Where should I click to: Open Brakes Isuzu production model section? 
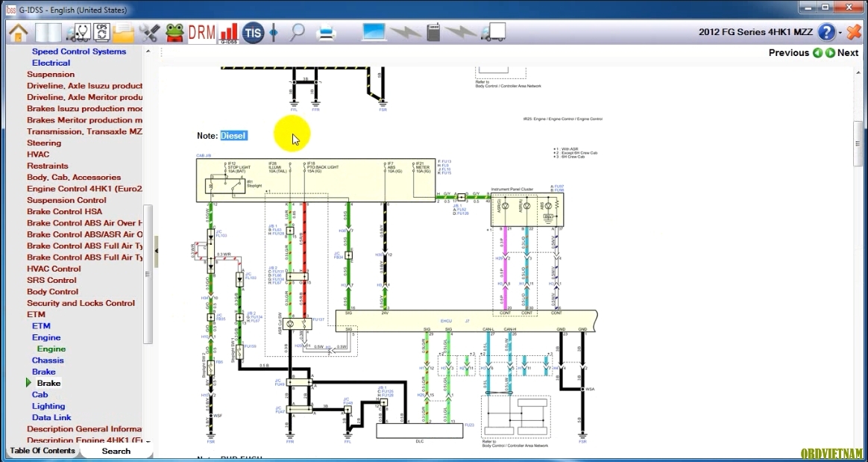click(x=85, y=108)
